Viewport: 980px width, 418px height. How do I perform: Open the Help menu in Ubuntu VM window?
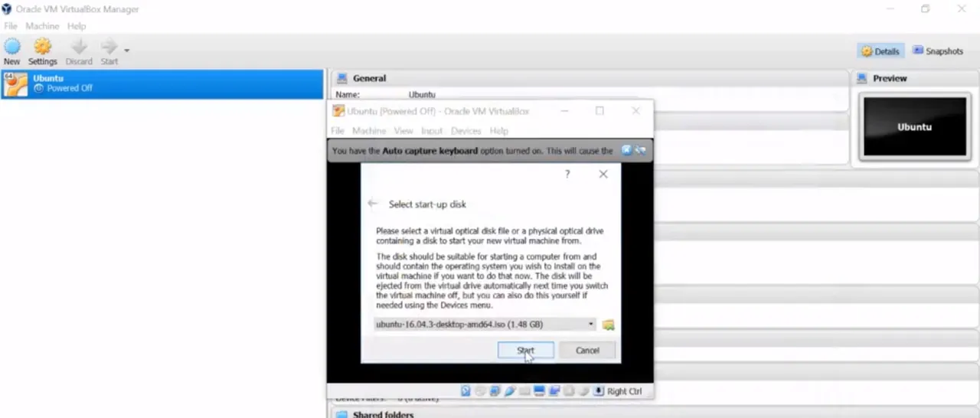[499, 131]
